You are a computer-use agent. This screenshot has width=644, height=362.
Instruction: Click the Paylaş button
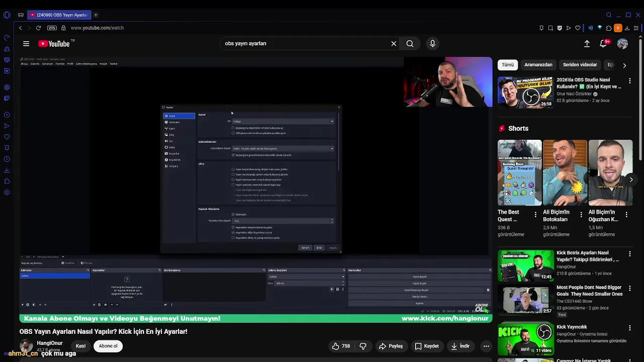[390, 346]
